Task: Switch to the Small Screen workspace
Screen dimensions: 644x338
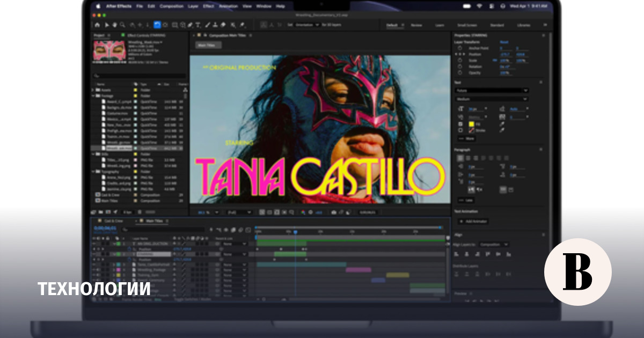Action: coord(466,25)
